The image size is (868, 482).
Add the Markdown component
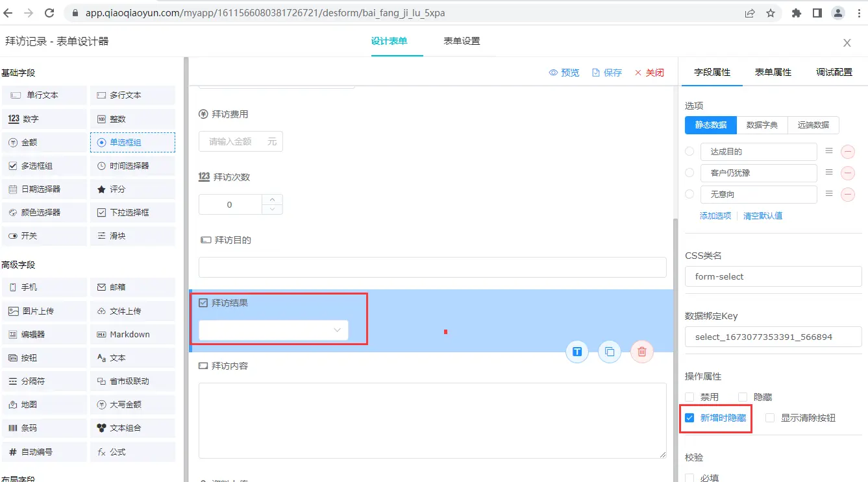click(132, 334)
